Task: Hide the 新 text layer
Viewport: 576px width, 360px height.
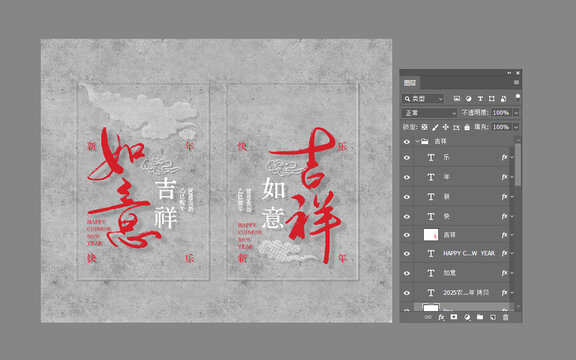Action: point(407,197)
